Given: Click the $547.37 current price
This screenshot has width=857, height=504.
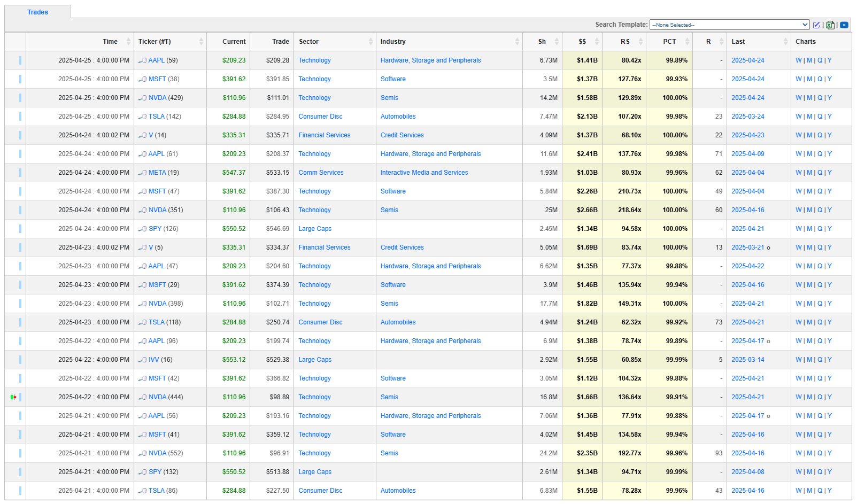Looking at the screenshot, I should click(x=234, y=173).
